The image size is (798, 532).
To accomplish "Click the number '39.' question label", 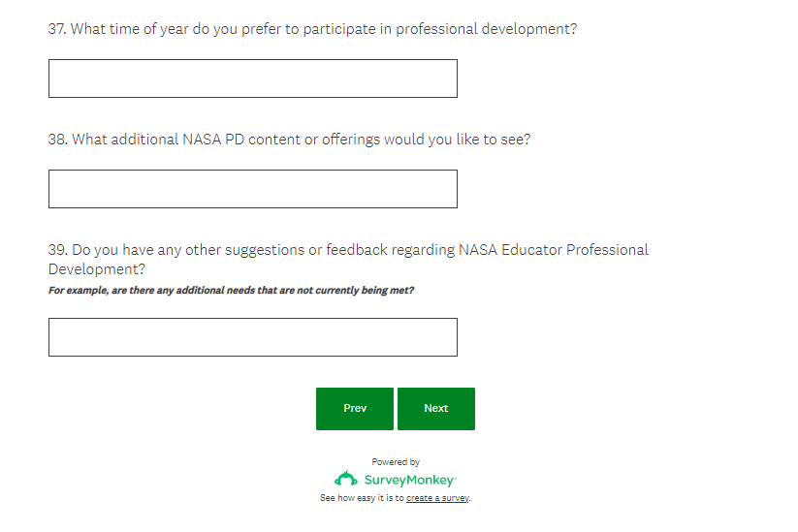I will click(57, 250).
